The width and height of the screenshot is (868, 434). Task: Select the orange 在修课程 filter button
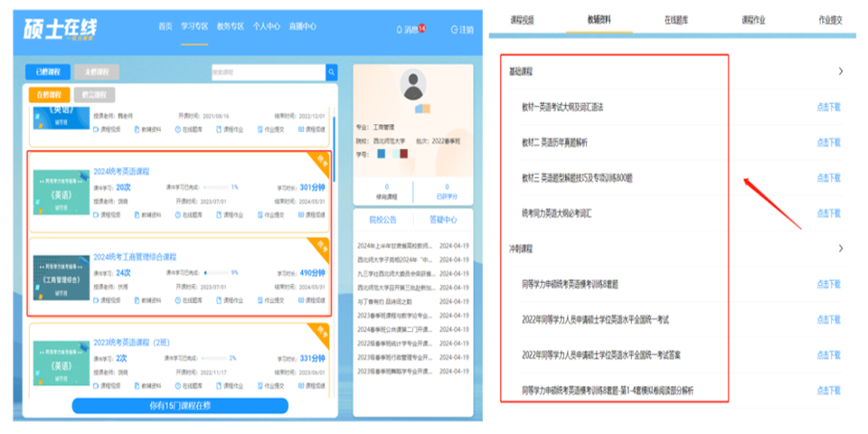49,95
